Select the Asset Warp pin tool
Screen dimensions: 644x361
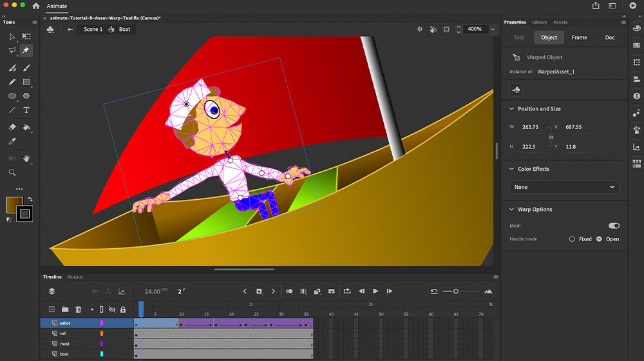click(26, 50)
